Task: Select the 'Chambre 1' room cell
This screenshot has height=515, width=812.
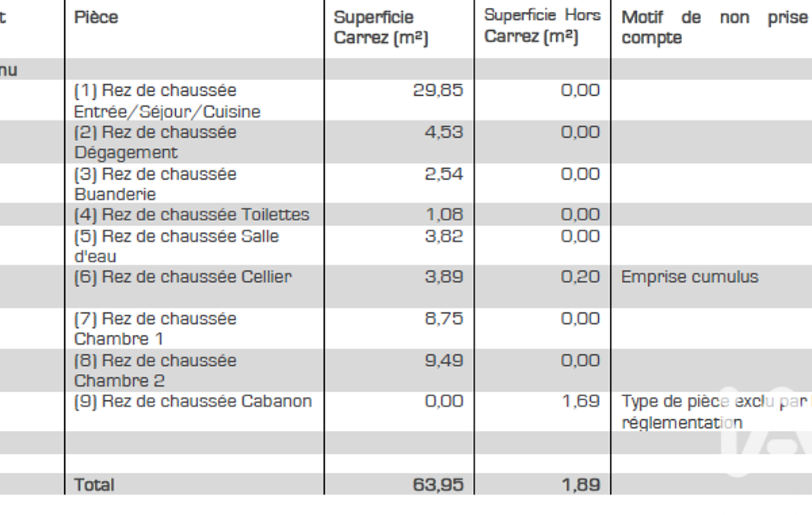Action: pos(155,329)
